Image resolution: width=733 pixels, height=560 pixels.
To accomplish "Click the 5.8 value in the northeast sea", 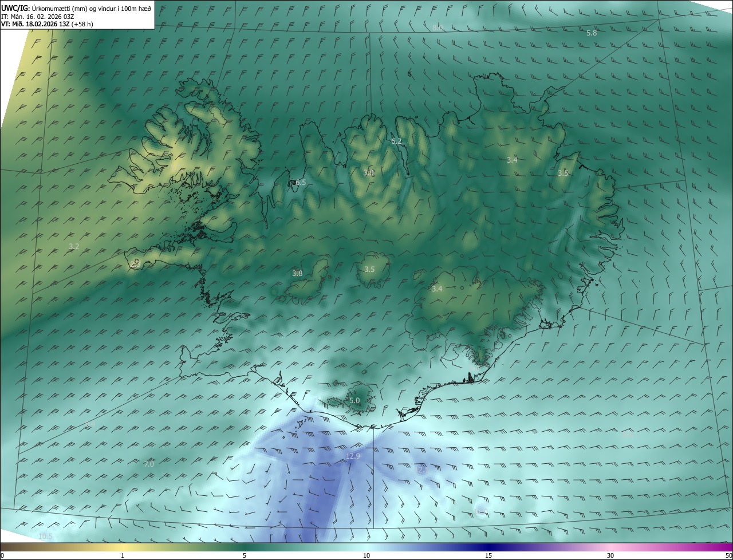I will (592, 33).
